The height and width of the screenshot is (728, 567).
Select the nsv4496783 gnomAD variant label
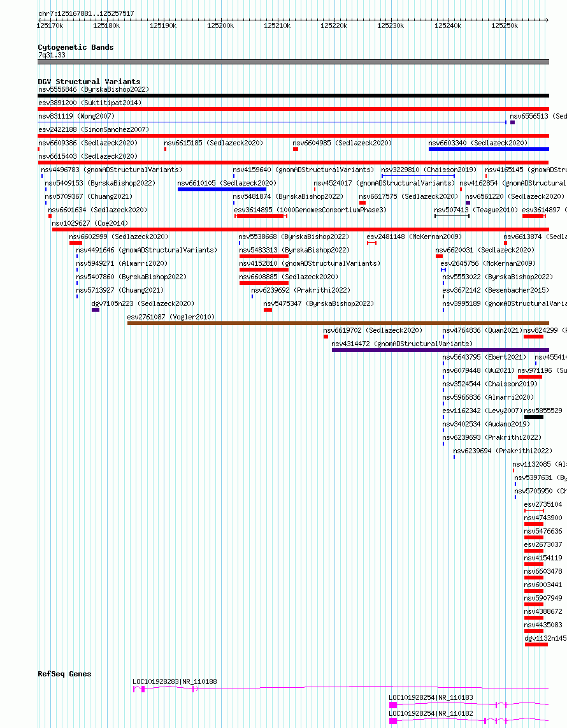[x=111, y=170]
